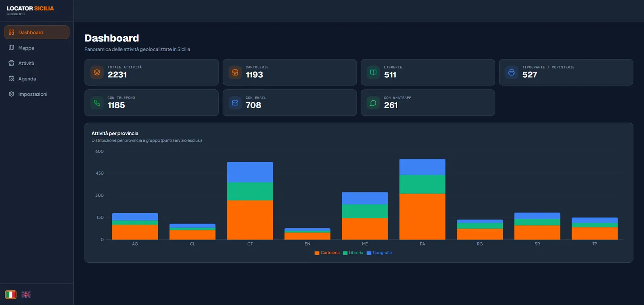
Task: Click the AG axis label
Action: click(135, 244)
